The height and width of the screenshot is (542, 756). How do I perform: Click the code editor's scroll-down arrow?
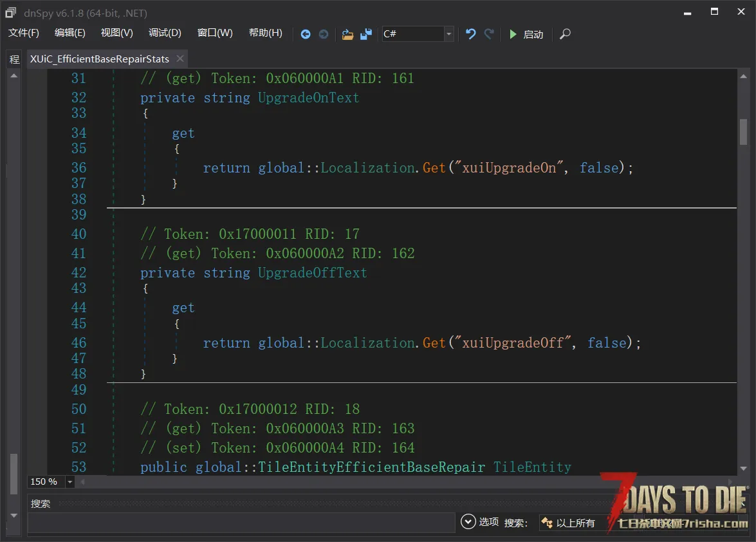[743, 468]
